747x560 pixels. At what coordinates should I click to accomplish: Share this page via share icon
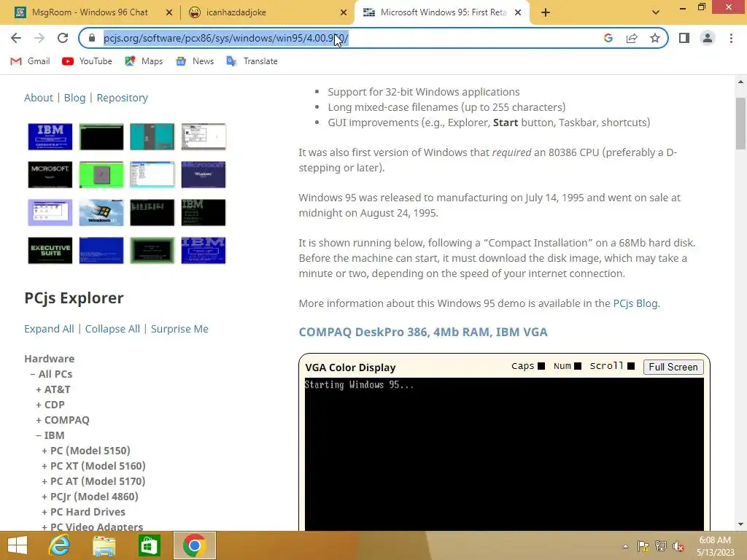pos(632,38)
